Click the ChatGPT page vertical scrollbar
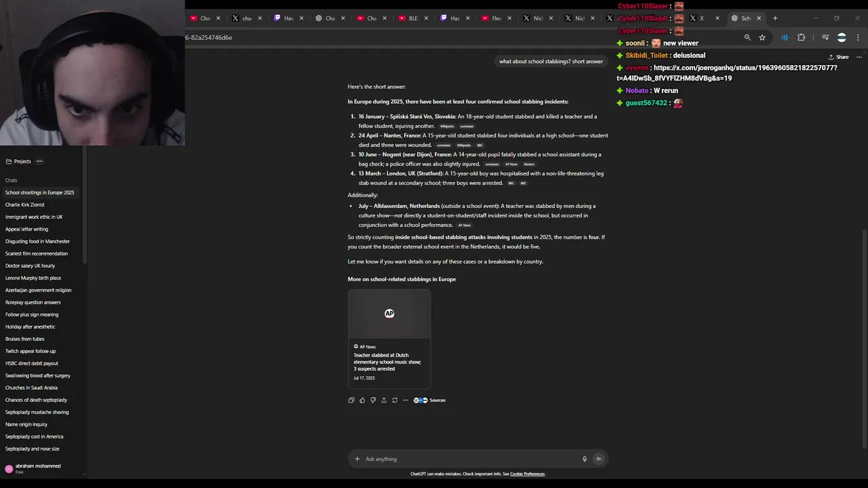This screenshot has height=488, width=868. click(x=864, y=339)
